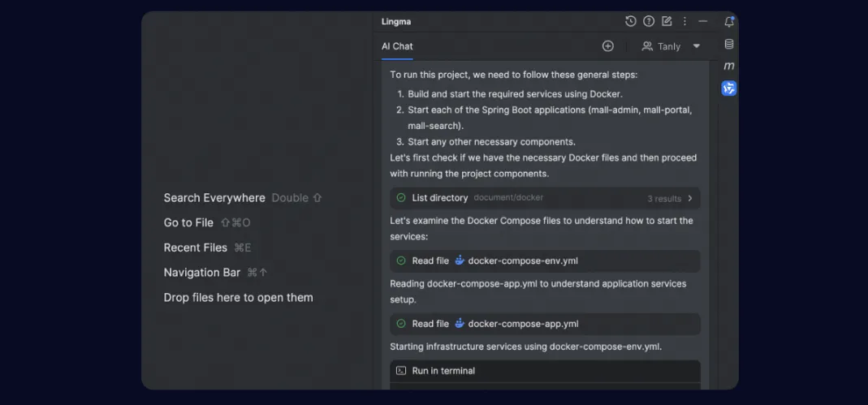Click the 'document/docker' path text
Image resolution: width=868 pixels, height=405 pixels.
(x=508, y=197)
